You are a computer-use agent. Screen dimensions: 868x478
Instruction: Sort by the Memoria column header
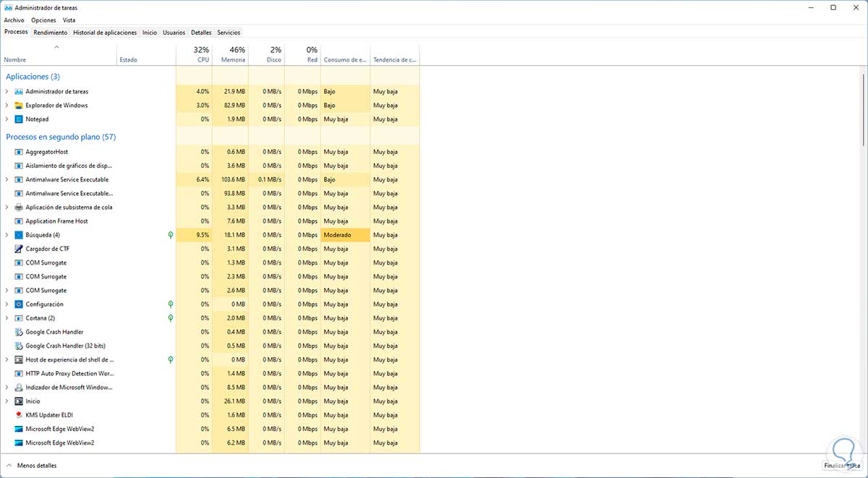tap(233, 55)
